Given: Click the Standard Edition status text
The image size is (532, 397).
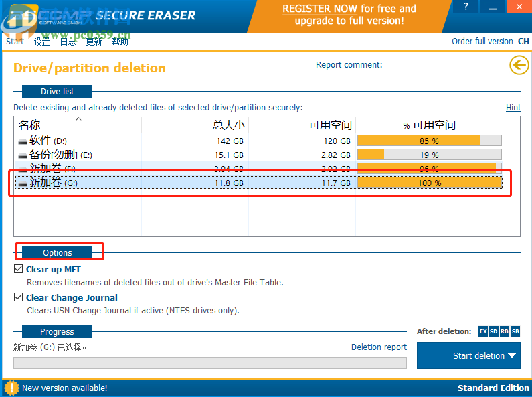Looking at the screenshot, I should tap(493, 388).
